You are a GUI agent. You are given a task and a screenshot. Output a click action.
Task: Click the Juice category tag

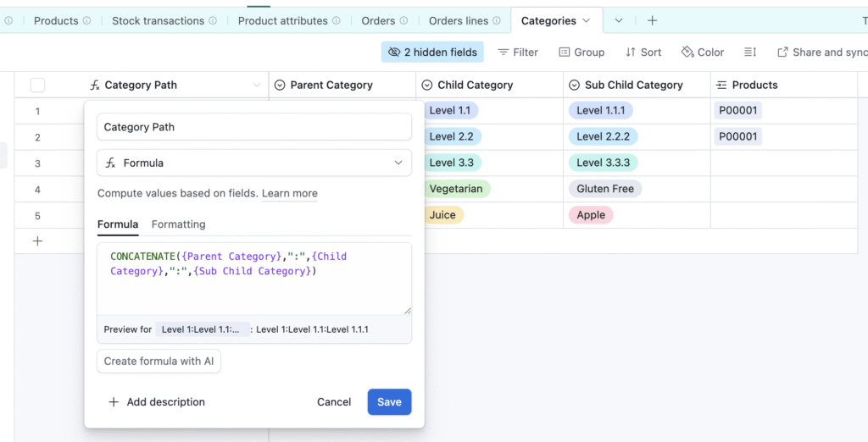coord(442,215)
